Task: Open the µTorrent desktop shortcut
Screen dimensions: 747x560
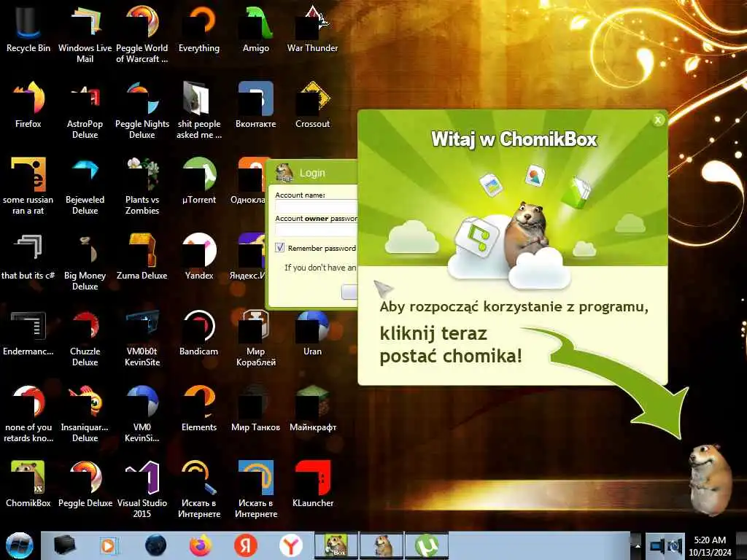Action: [x=199, y=180]
